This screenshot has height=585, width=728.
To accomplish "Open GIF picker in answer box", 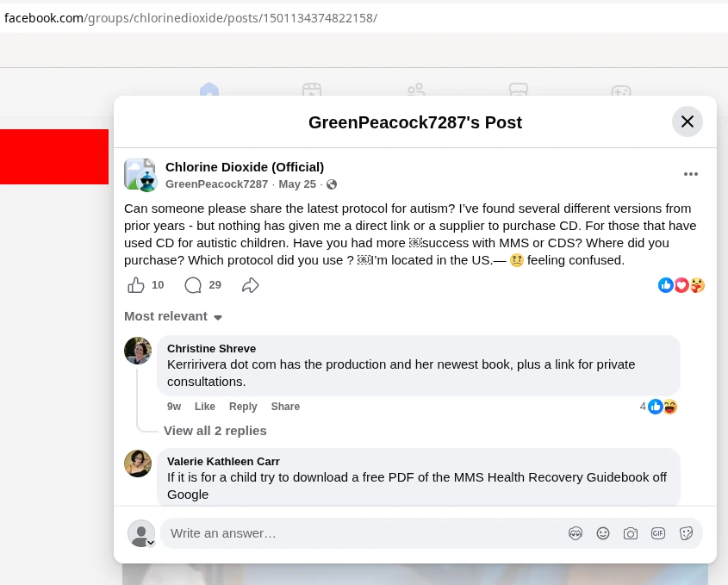I will point(658,533).
